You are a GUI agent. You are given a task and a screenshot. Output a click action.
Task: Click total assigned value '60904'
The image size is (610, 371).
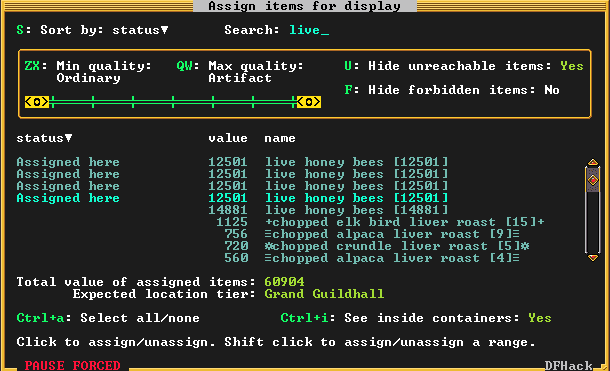284,282
